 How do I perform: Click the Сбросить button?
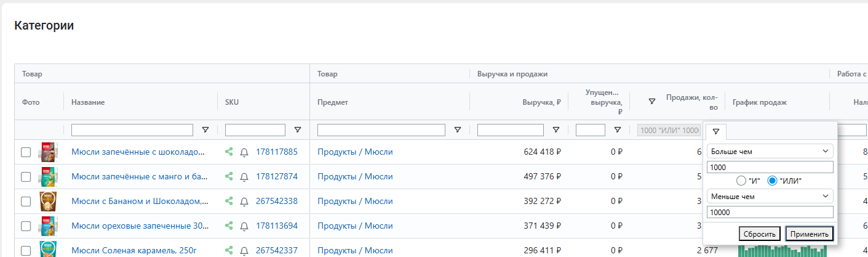click(760, 234)
